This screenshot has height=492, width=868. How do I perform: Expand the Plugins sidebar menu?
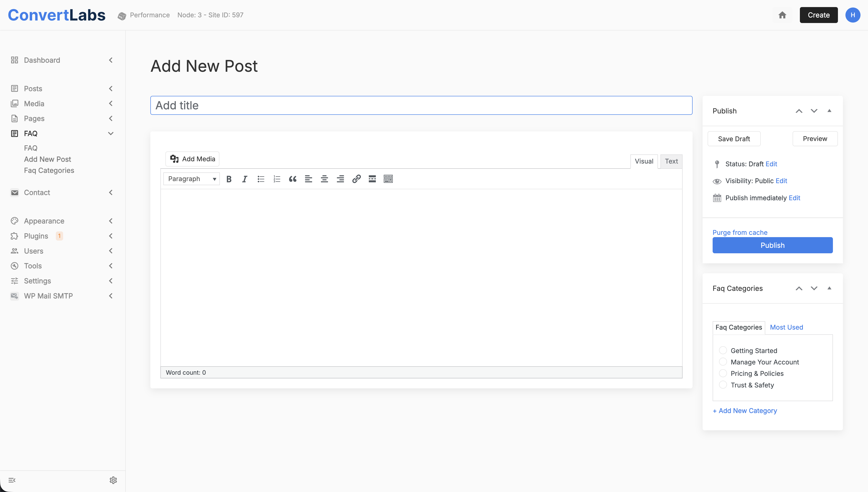(110, 236)
